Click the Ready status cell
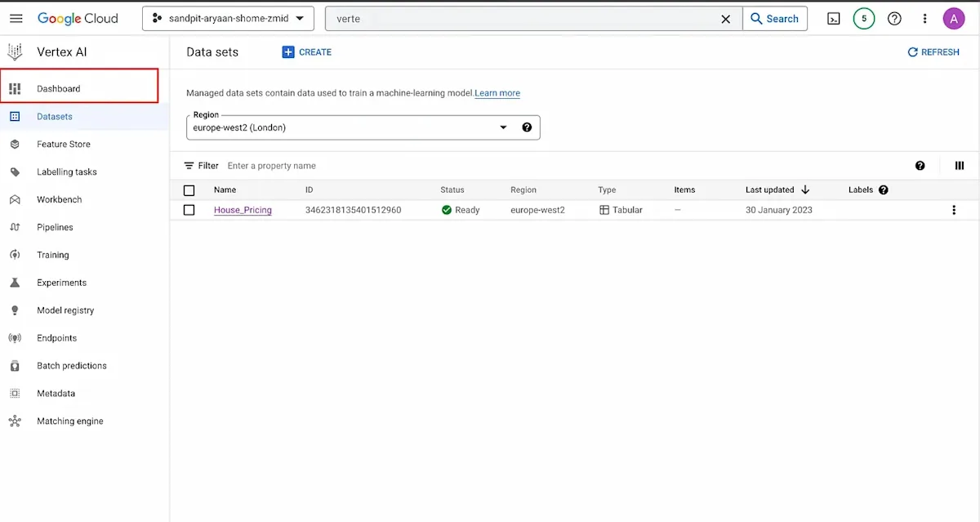This screenshot has width=980, height=522. pos(461,210)
